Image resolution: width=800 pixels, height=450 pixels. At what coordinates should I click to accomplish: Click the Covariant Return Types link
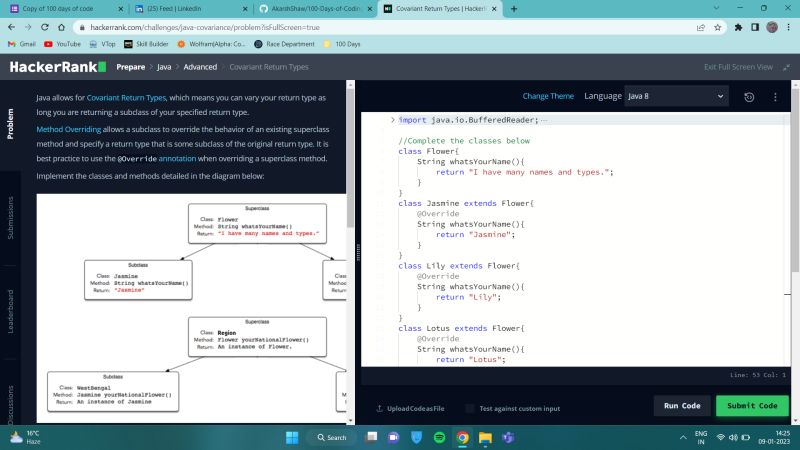coord(128,99)
